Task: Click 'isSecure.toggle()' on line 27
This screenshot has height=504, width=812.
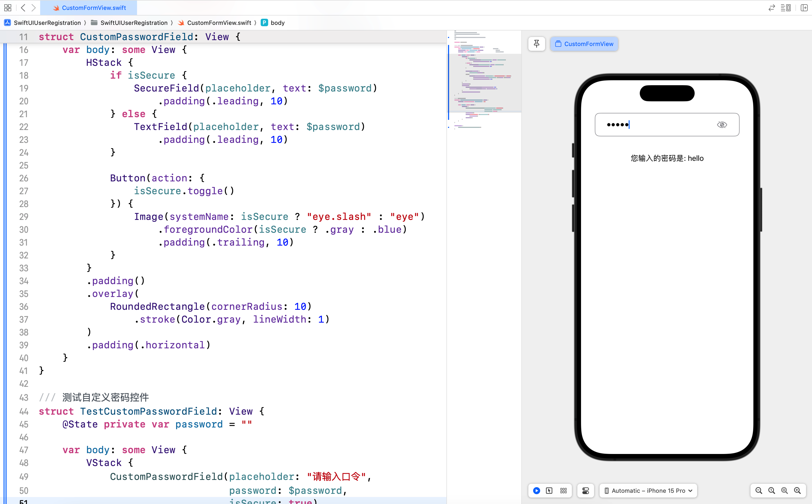Action: [184, 191]
